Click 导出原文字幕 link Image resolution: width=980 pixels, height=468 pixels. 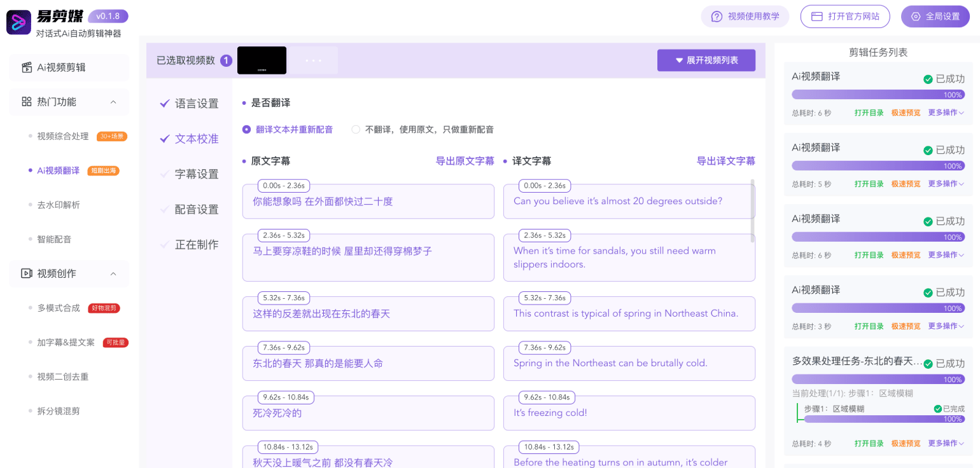465,161
